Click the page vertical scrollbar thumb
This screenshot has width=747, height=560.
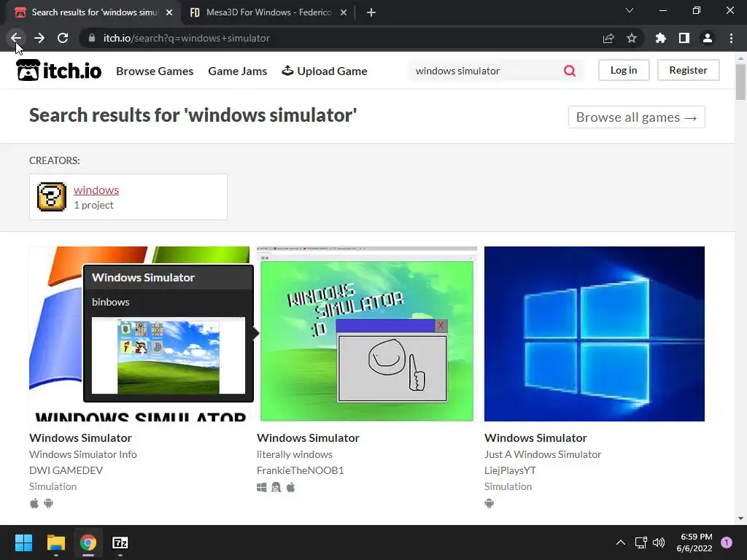point(740,82)
